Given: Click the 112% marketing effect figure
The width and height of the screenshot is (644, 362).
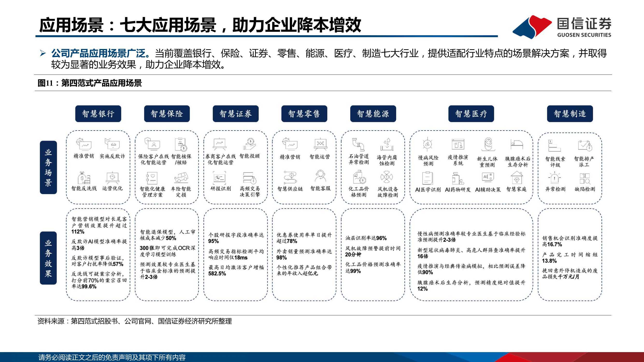Looking at the screenshot, I should coord(78,232).
